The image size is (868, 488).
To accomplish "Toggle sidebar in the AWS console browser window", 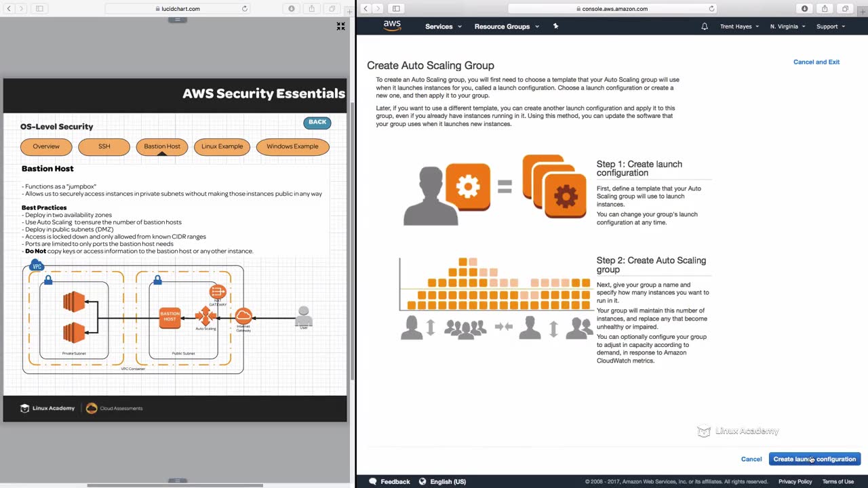I will pos(396,9).
